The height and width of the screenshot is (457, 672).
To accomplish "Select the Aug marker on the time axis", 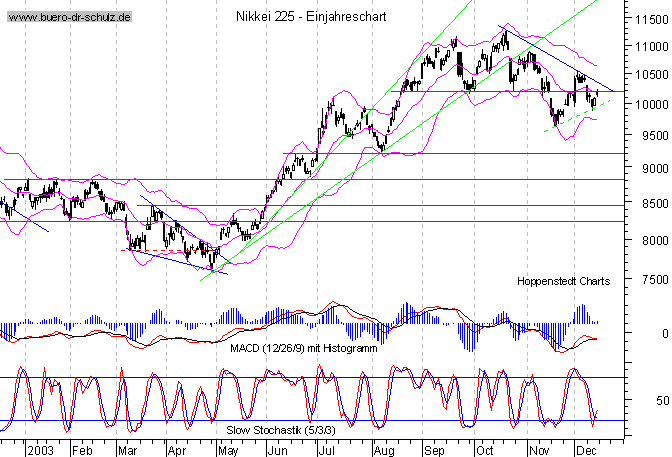I will (384, 450).
